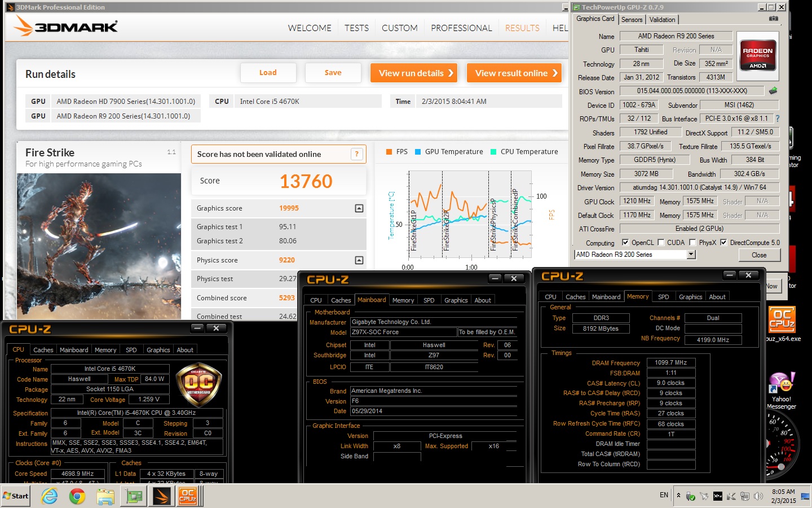Open Windows Explorer from the taskbar

coord(105,496)
